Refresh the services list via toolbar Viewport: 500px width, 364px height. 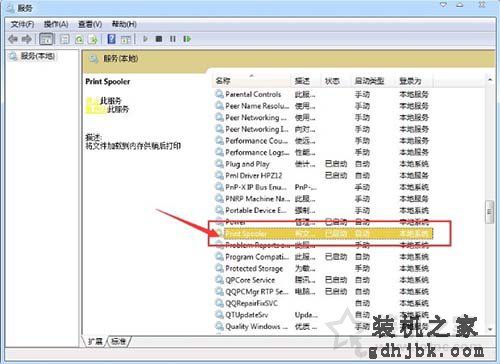point(79,39)
